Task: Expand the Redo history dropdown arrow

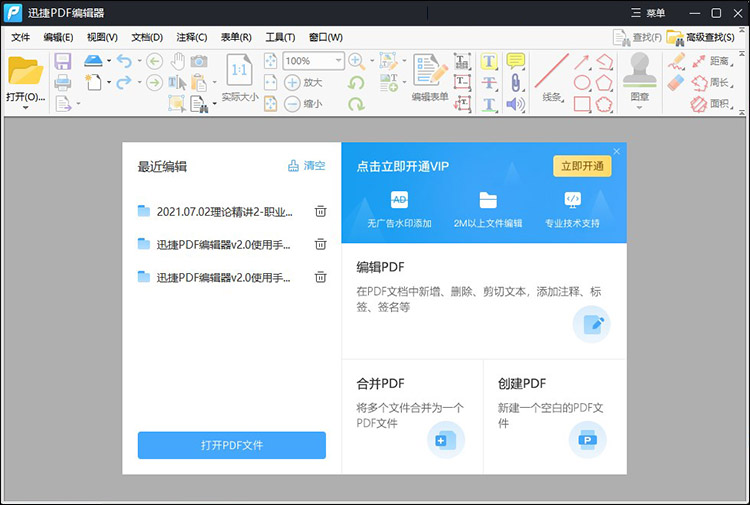Action: click(x=140, y=82)
